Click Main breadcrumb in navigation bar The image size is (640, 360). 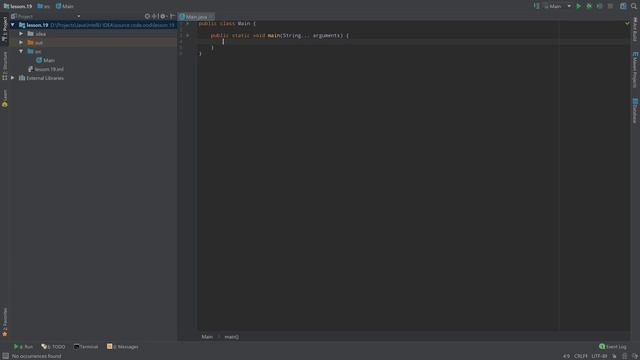coord(65,6)
